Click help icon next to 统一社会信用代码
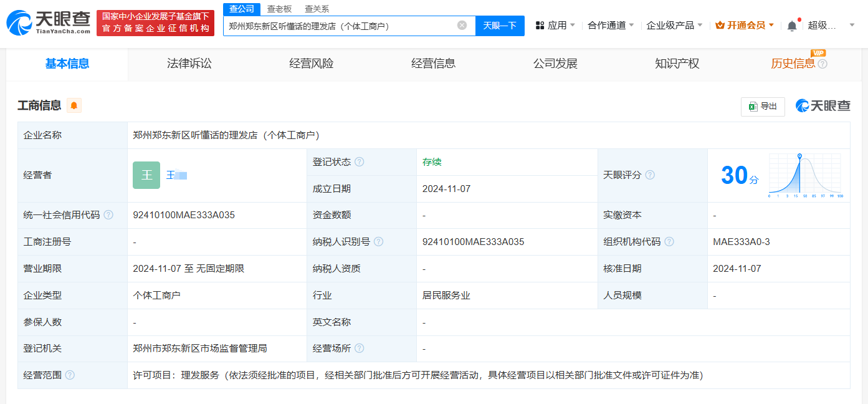868x404 pixels. point(108,215)
